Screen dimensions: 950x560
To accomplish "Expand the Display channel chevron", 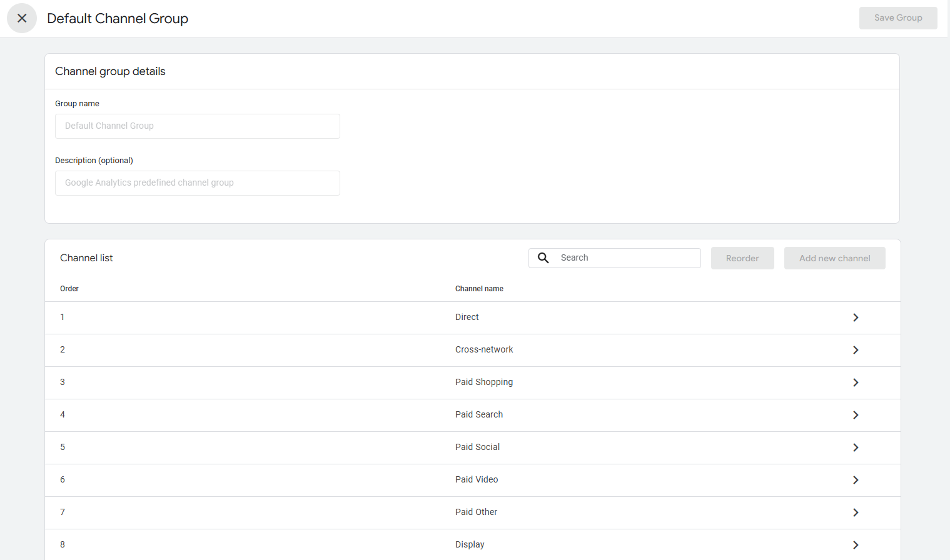I will [856, 545].
